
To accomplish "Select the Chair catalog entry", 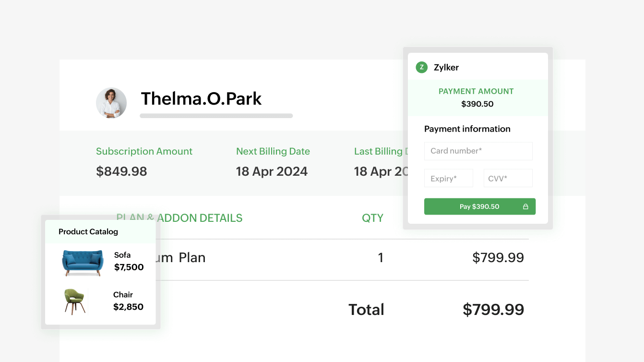I will coord(100,301).
